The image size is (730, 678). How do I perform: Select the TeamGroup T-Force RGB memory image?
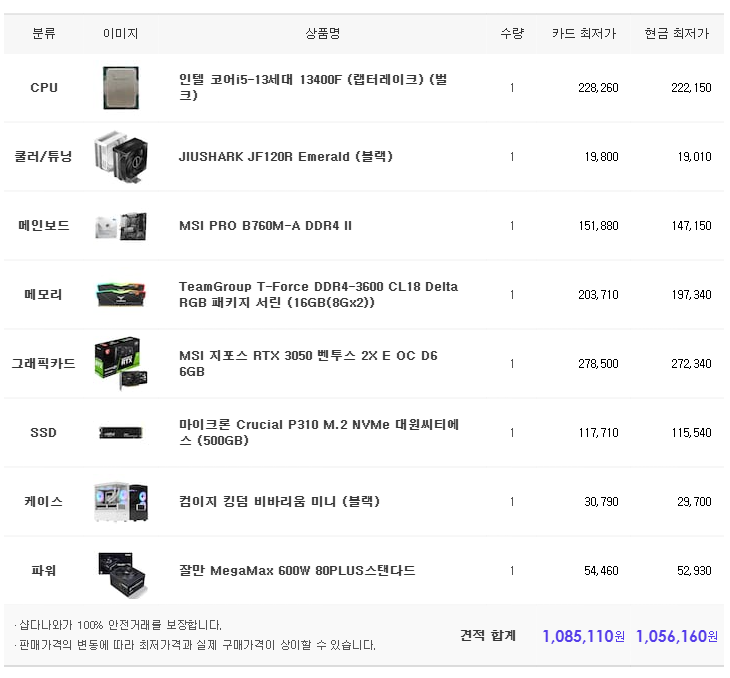coord(121,294)
